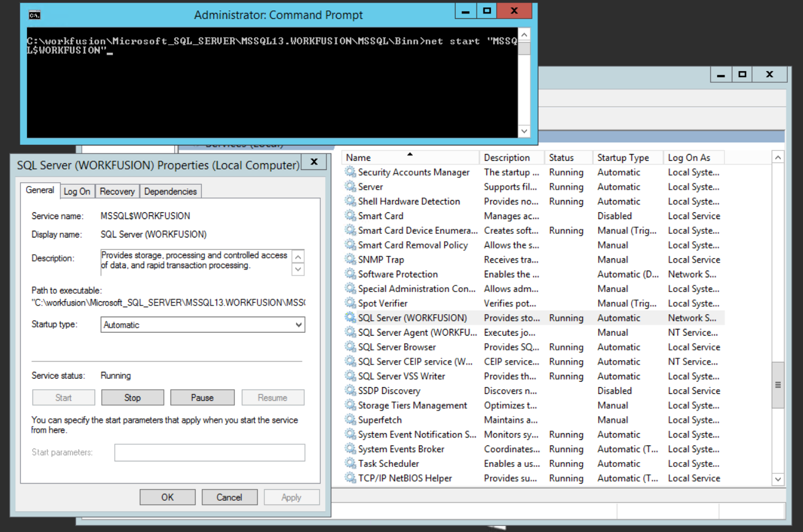Click the Start parameters input field

coord(209,453)
